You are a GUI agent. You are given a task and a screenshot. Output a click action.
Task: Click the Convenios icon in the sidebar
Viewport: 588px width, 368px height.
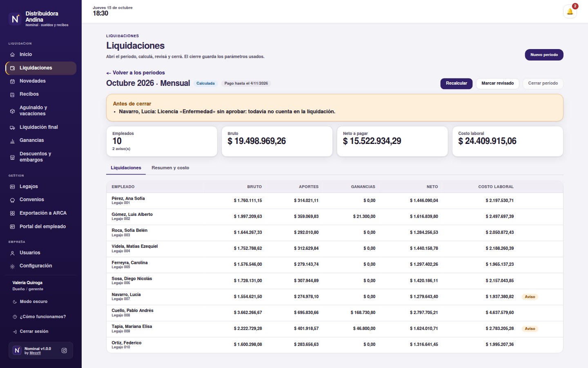coord(12,200)
